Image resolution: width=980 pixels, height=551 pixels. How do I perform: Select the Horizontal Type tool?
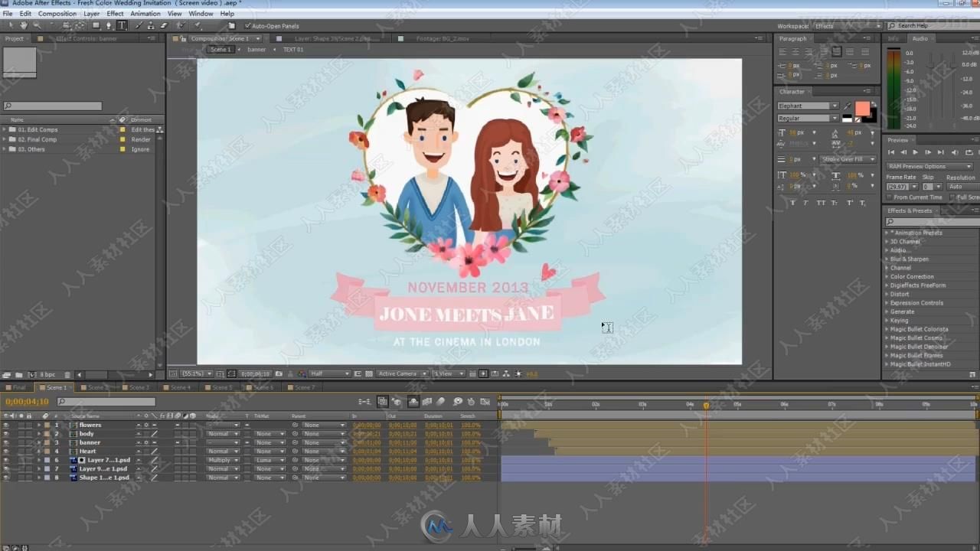tap(122, 25)
